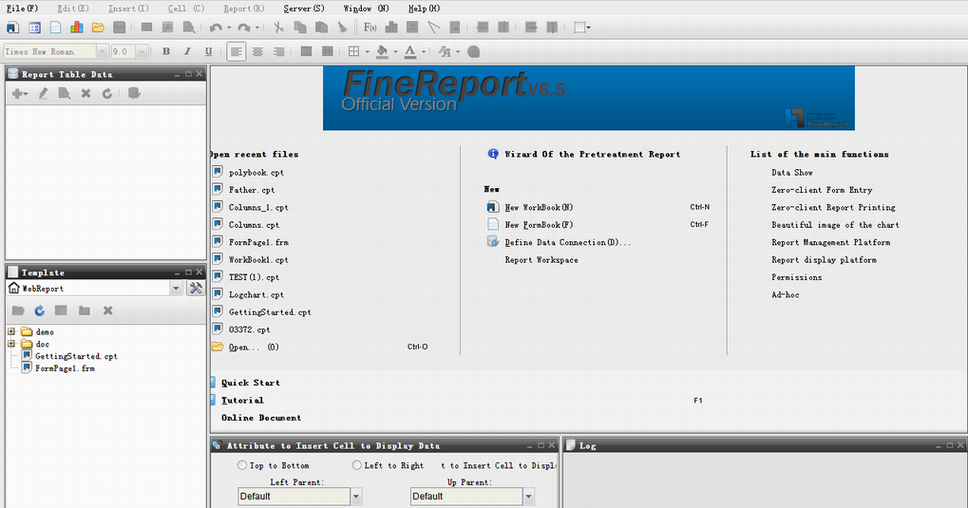Viewport: 968px width, 508px height.
Task: Open the Up Parent Default dropdown
Action: click(528, 496)
